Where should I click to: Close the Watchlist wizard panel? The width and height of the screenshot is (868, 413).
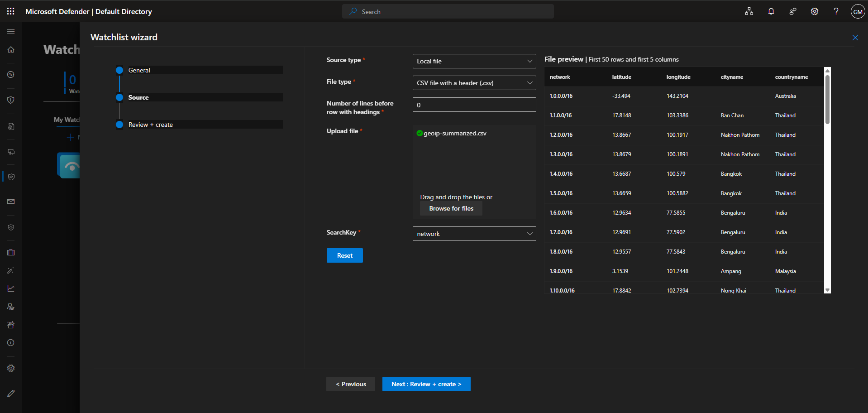click(x=855, y=38)
